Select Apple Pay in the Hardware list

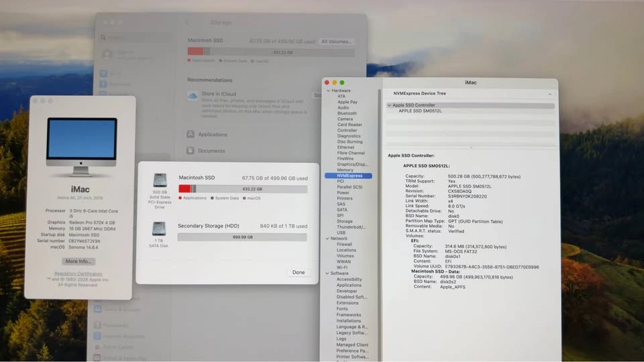point(347,102)
